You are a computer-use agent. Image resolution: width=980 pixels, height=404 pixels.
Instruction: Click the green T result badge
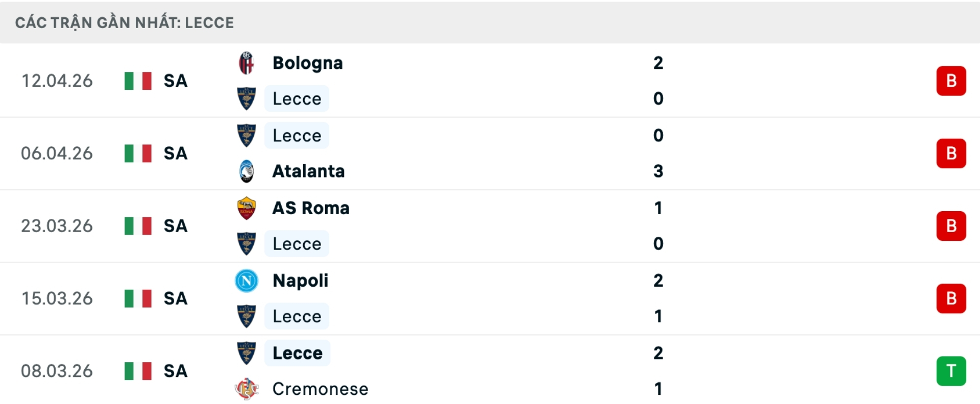(951, 371)
